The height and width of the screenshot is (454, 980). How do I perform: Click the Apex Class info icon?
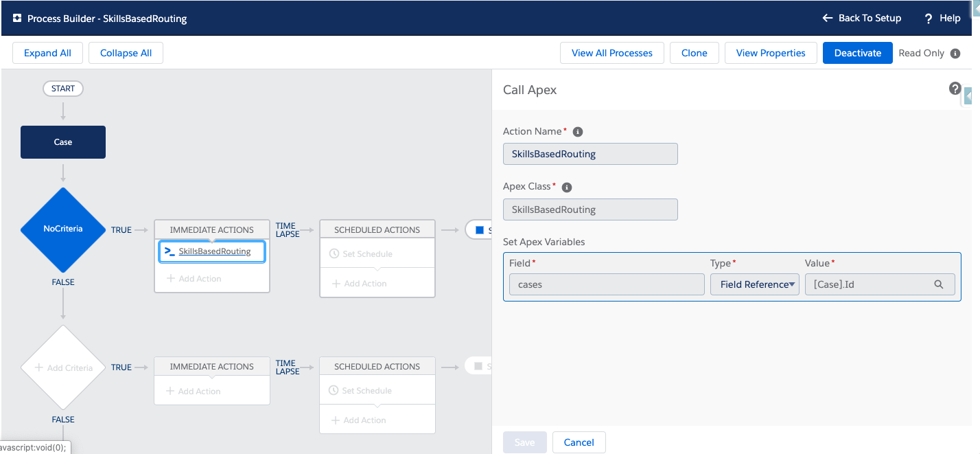coord(567,187)
